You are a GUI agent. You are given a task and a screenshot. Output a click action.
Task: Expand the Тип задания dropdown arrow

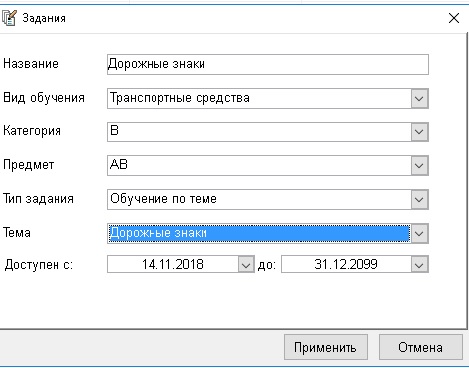tap(419, 200)
